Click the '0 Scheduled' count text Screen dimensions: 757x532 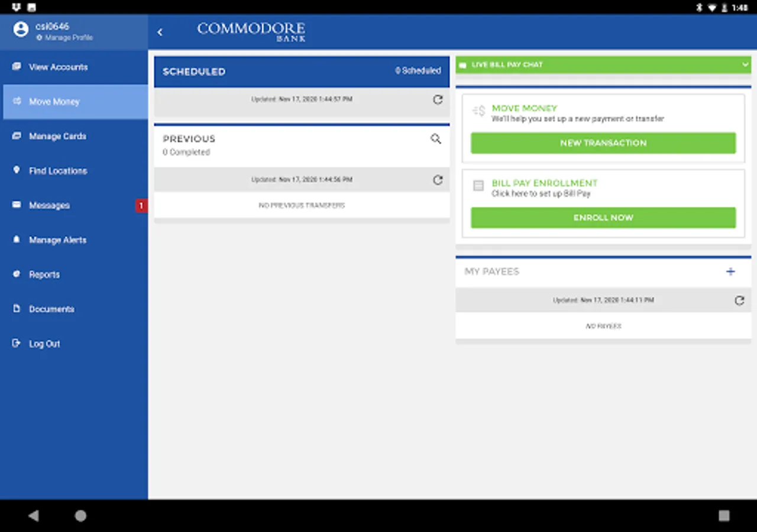coord(418,70)
